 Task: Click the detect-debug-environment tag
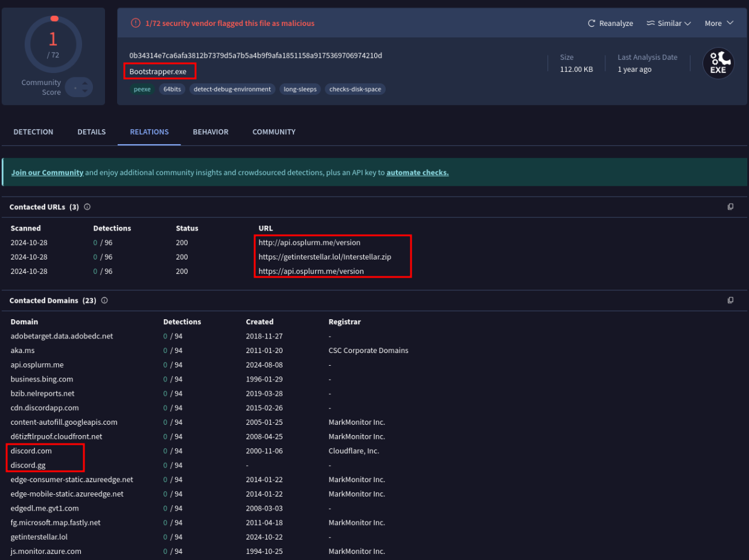click(232, 89)
